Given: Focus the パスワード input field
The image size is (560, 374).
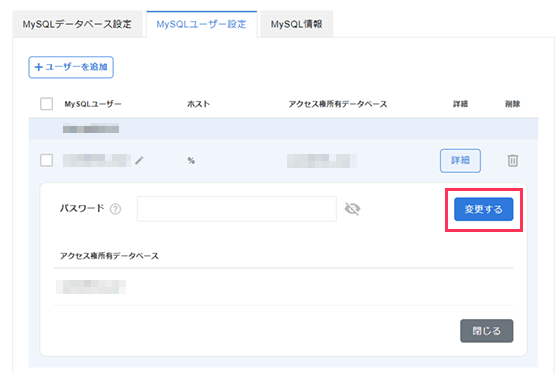Looking at the screenshot, I should pos(237,209).
